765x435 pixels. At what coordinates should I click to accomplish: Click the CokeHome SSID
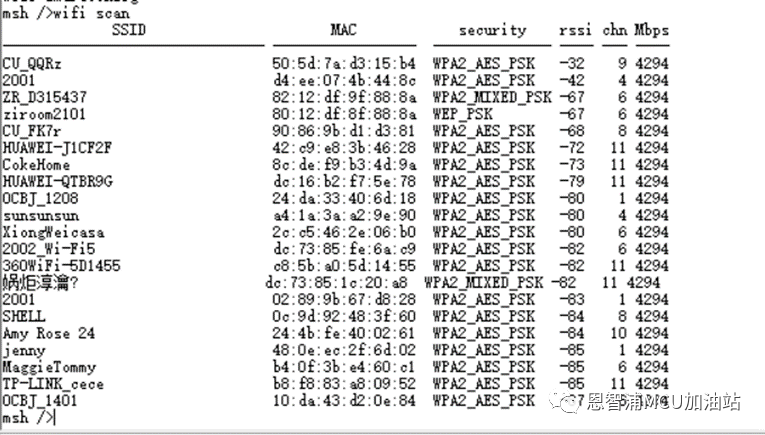click(x=36, y=165)
